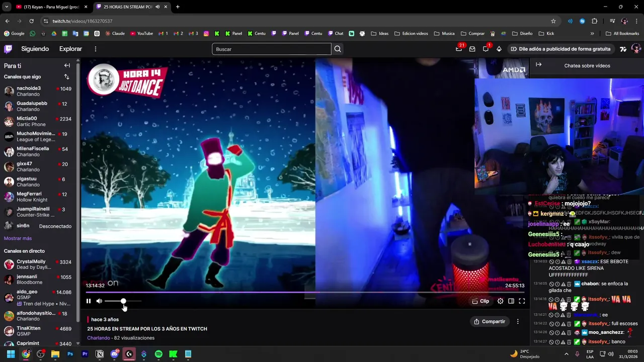Sort followed channels with arrows icon
Image resolution: width=644 pixels, height=362 pixels.
pyautogui.click(x=66, y=77)
